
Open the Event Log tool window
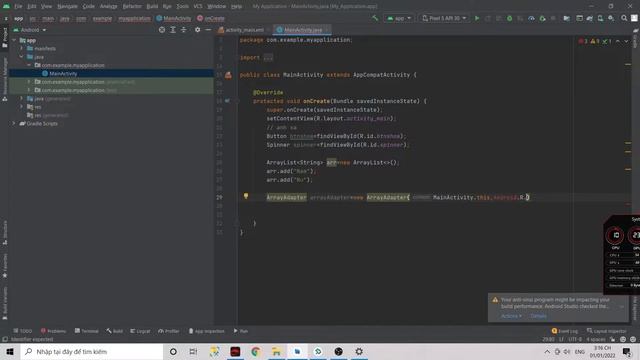pos(565,331)
